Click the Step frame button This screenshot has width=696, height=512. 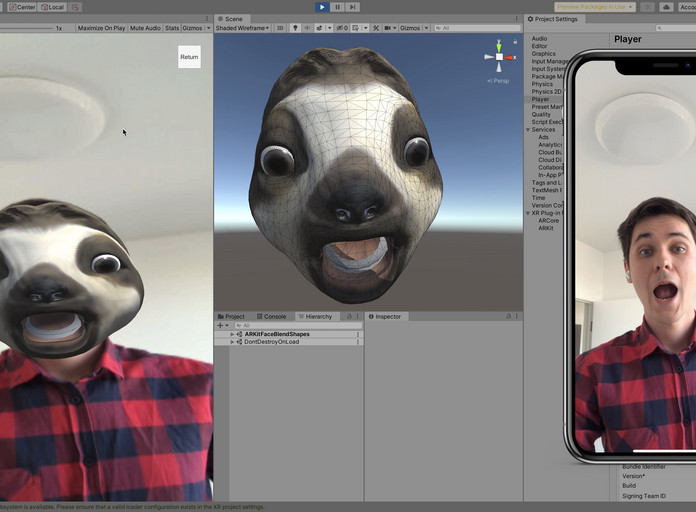tap(352, 7)
